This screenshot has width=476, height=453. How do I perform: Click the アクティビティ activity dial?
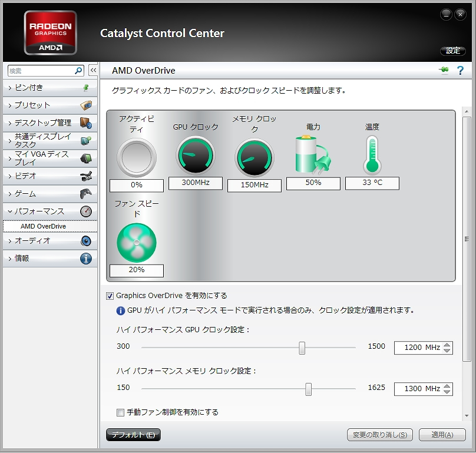137,157
